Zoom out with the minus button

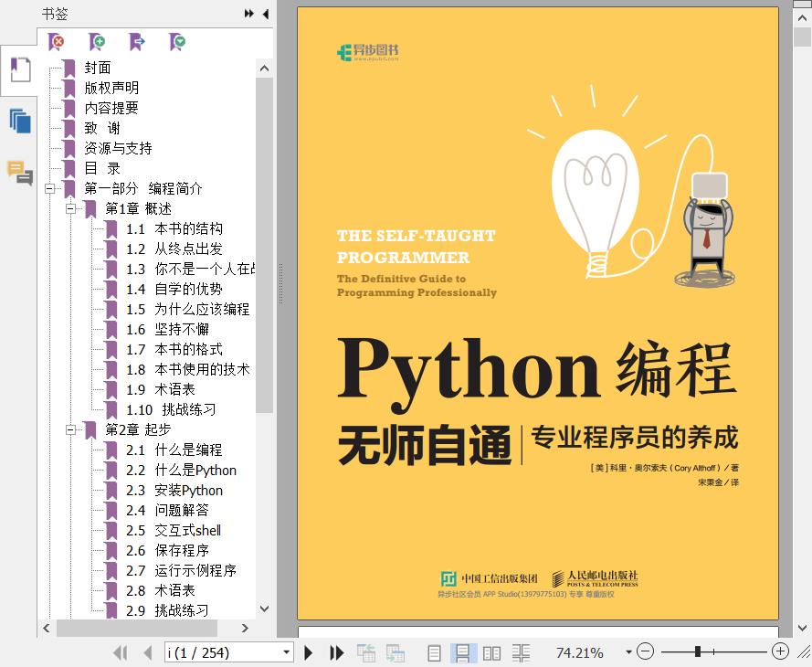[645, 651]
